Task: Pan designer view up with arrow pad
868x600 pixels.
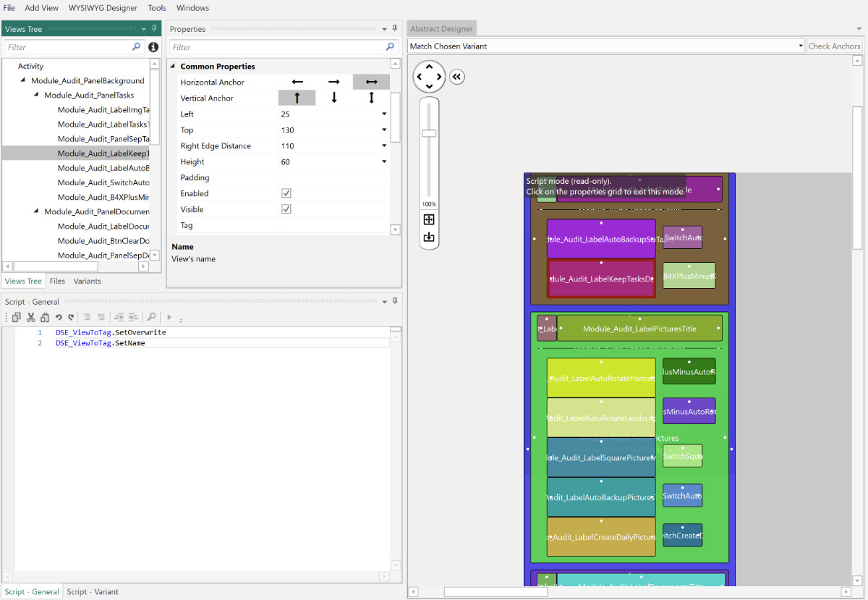Action: [x=430, y=67]
